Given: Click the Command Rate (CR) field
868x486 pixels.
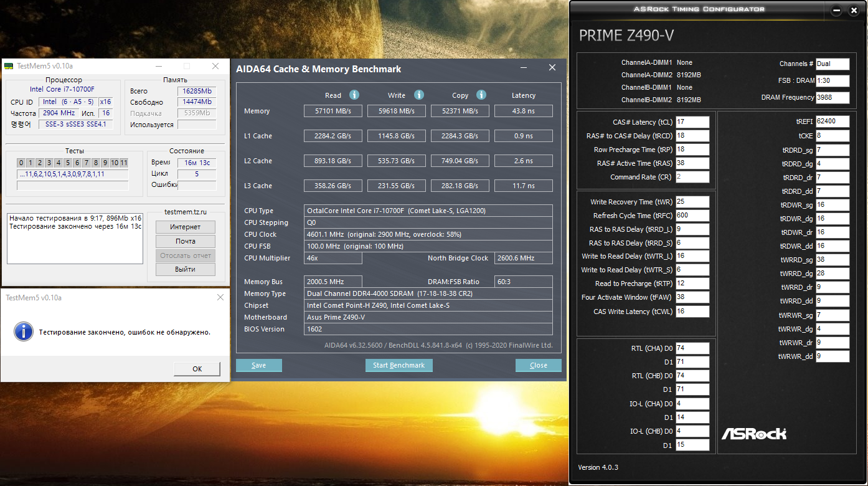Looking at the screenshot, I should click(692, 177).
